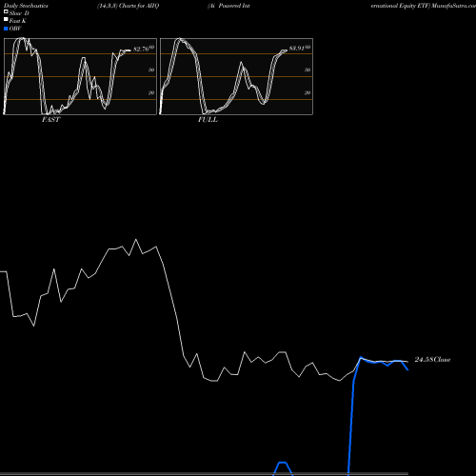Click the '50' level label in FULL chart
The height and width of the screenshot is (476, 476).
[307, 70]
